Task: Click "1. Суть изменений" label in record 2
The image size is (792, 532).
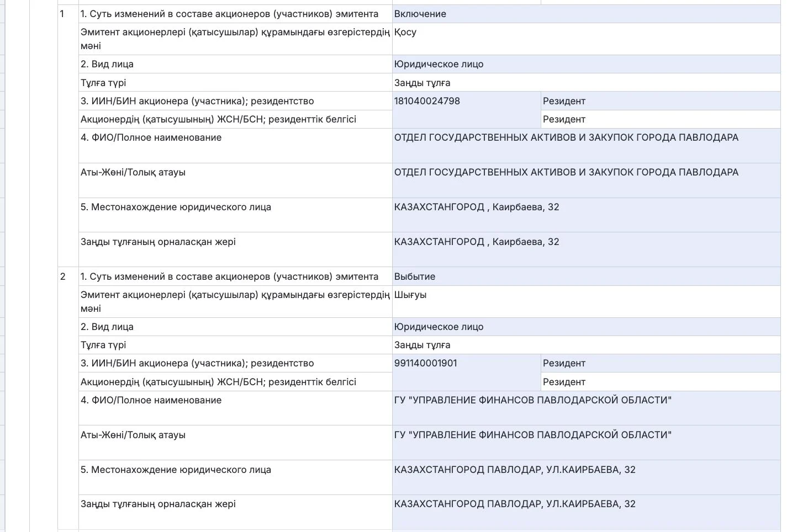Action: 229,276
